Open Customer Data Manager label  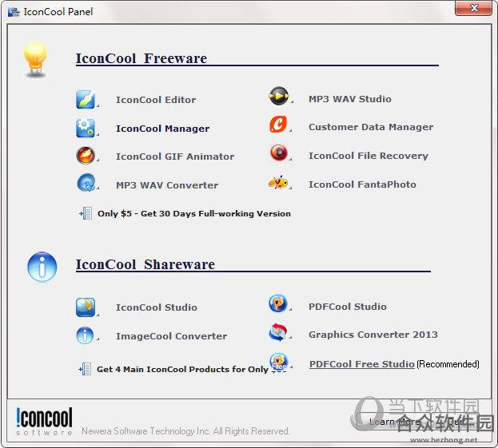(x=371, y=127)
